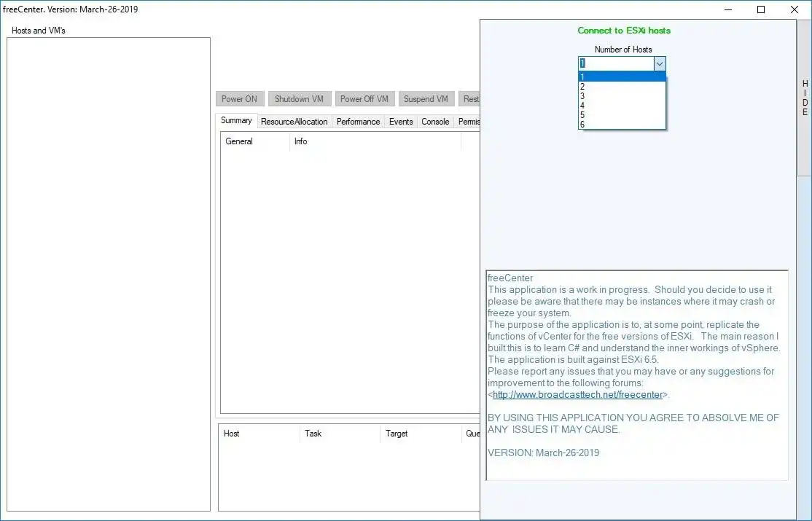Maximize the freeCenter window

761,9
